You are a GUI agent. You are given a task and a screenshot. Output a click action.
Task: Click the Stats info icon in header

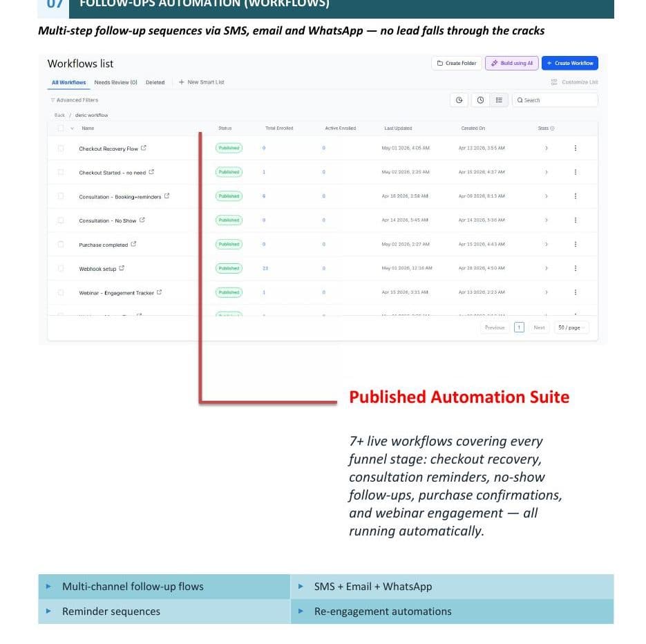point(552,129)
